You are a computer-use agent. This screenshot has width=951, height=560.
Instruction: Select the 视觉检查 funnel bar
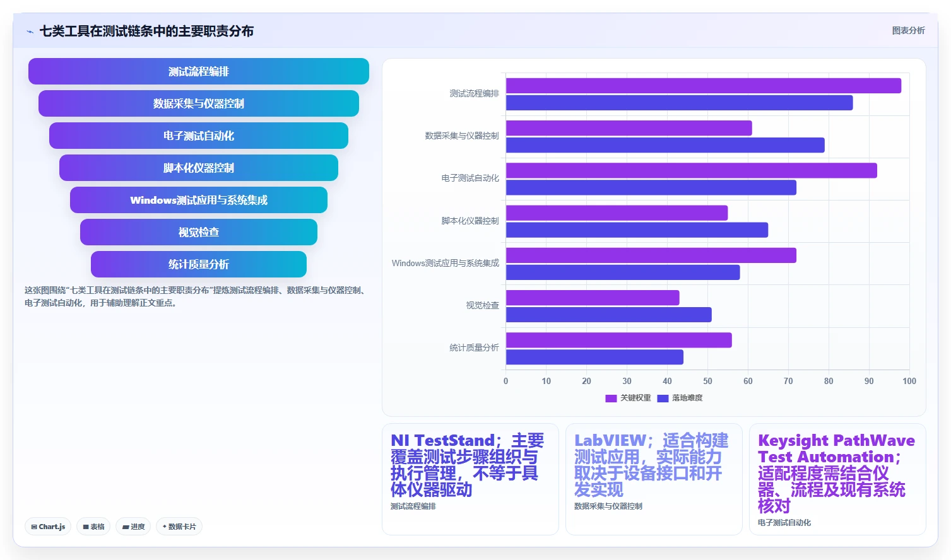tap(199, 232)
